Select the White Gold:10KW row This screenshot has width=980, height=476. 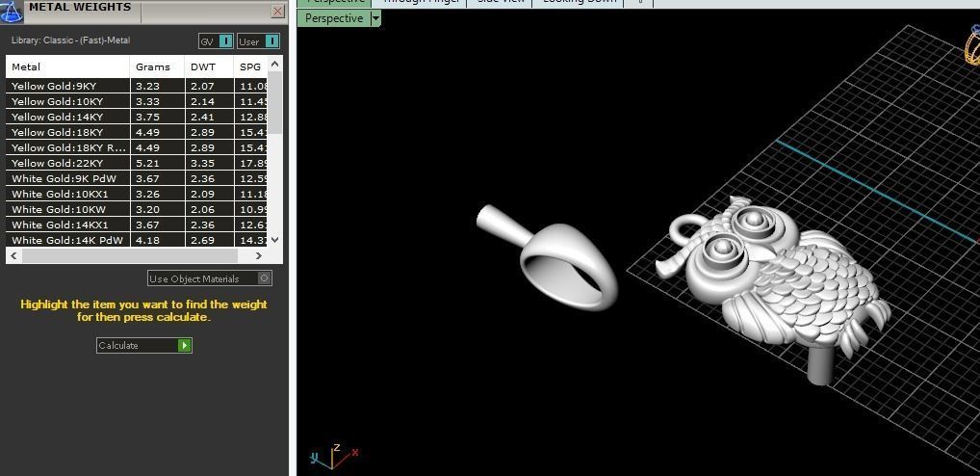point(137,209)
